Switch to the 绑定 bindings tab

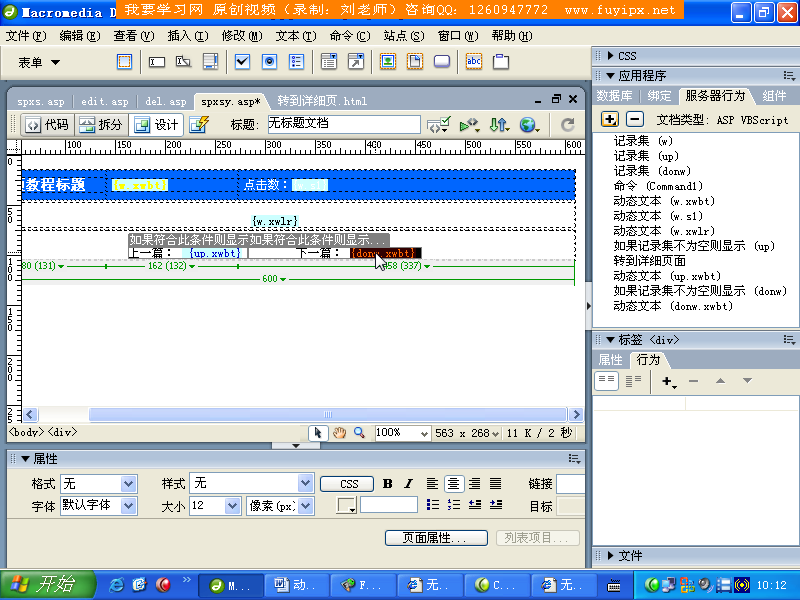[659, 95]
